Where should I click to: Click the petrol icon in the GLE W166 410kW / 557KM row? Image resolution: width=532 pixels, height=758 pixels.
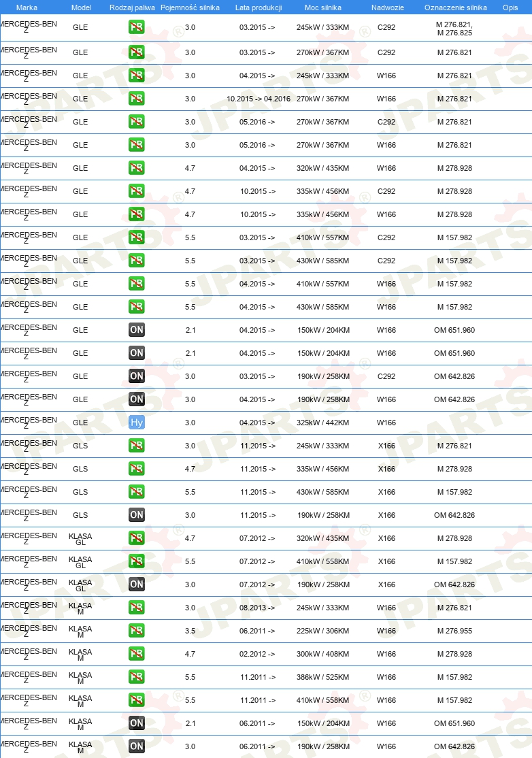click(137, 284)
